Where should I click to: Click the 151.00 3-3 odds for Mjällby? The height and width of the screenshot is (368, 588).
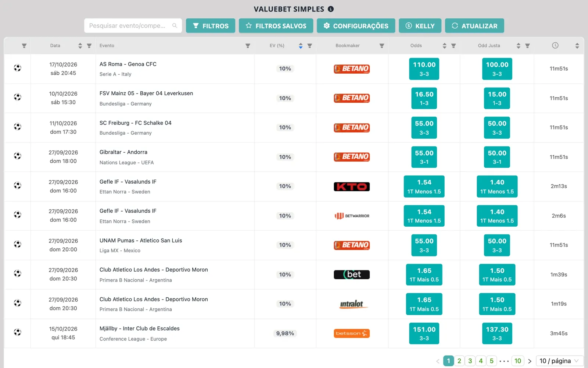coord(424,333)
